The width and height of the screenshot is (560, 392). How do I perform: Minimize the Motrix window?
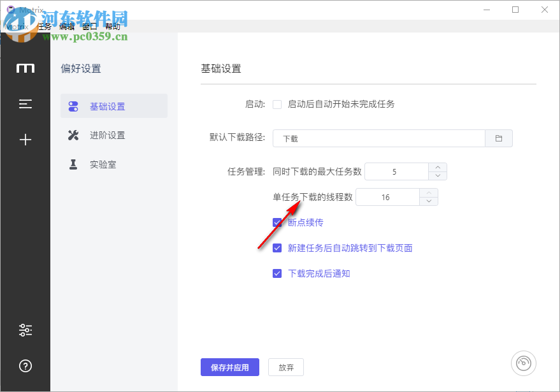487,10
